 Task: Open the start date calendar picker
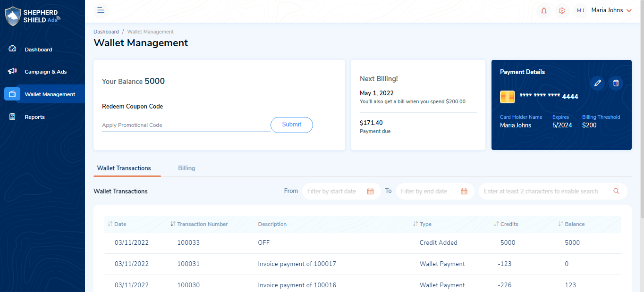pos(370,191)
